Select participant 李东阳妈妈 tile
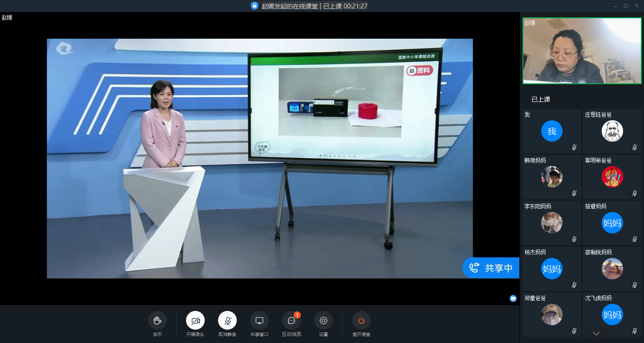Screen dimensions: 644x343 point(551,223)
